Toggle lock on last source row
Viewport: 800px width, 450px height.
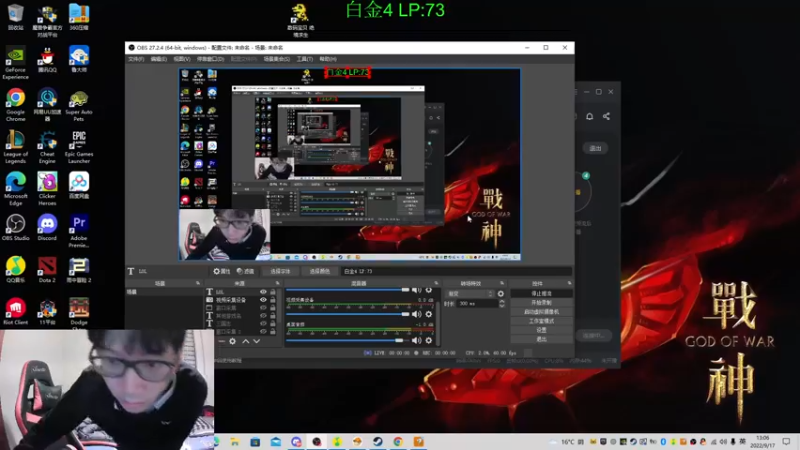tap(273, 331)
